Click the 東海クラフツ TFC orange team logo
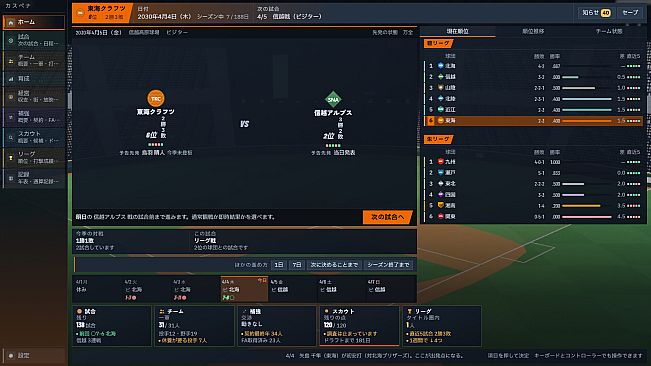Image resolution: width=651 pixels, height=366 pixels. pyautogui.click(x=156, y=98)
